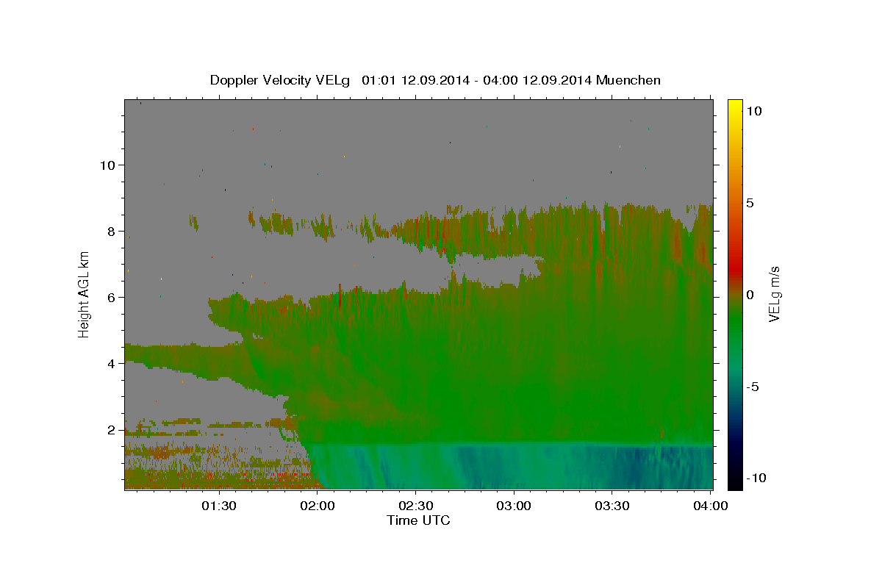Click the colorbar tick label 0
Viewport: 882px width, 588px height.
[750, 295]
